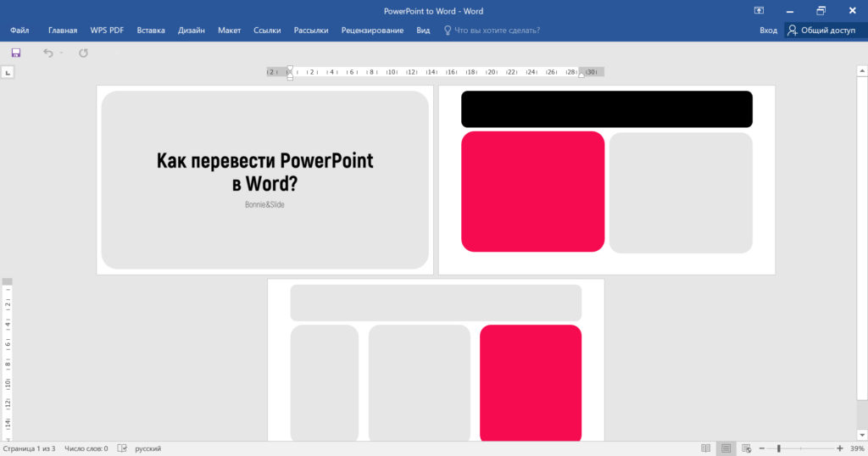Click vertical scrollbar up arrow
The image size is (868, 456).
pyautogui.click(x=862, y=71)
